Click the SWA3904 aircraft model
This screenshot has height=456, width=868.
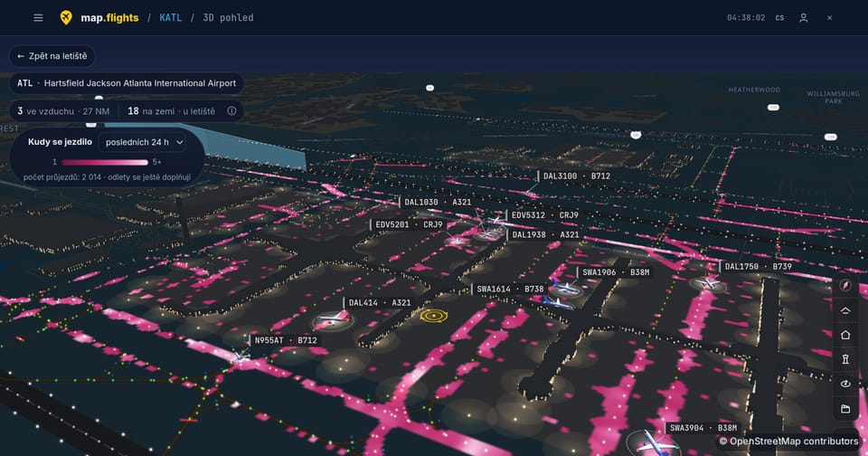click(655, 444)
